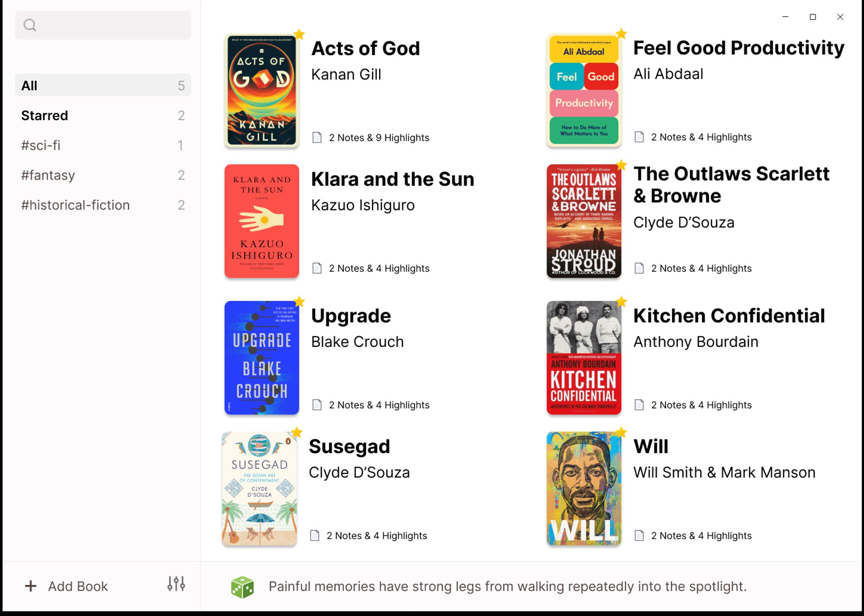Unstar the Upgrade book
This screenshot has width=864, height=616.
299,302
